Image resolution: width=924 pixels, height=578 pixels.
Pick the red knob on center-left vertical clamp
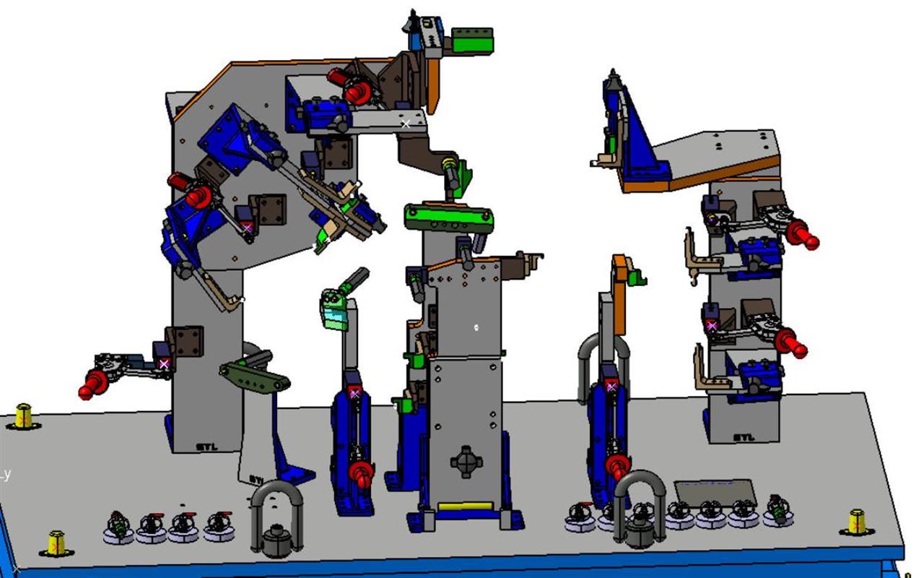(x=361, y=474)
